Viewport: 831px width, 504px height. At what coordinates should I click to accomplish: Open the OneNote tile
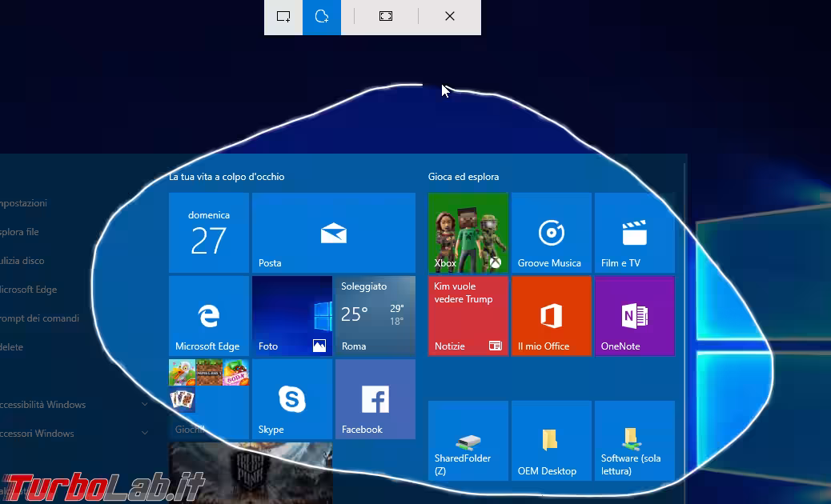pos(634,316)
